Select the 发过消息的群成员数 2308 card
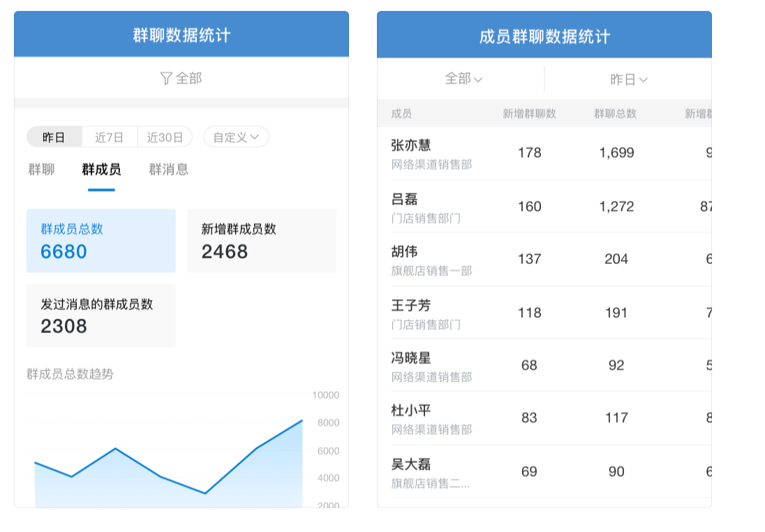The height and width of the screenshot is (532, 765). click(x=101, y=316)
